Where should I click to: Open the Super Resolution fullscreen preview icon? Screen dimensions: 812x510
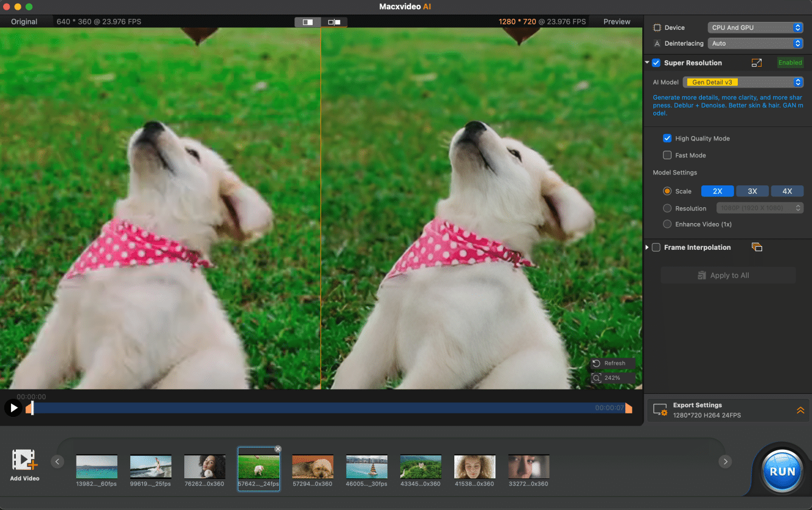click(756, 63)
